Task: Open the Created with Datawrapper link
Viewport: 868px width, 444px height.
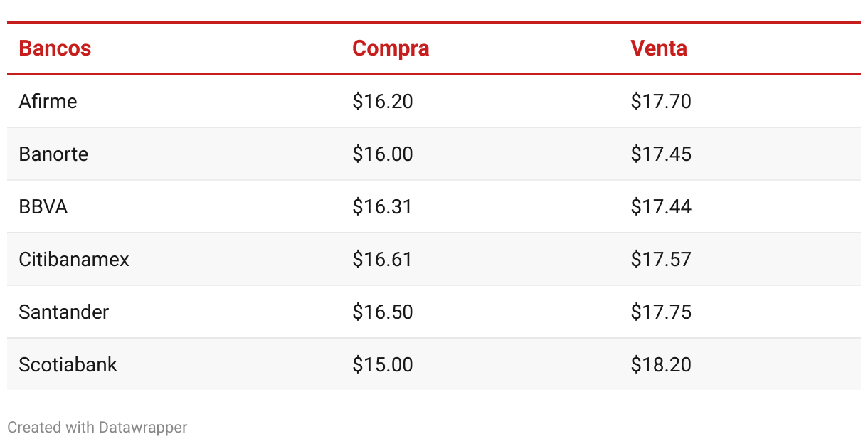Action: (x=97, y=427)
